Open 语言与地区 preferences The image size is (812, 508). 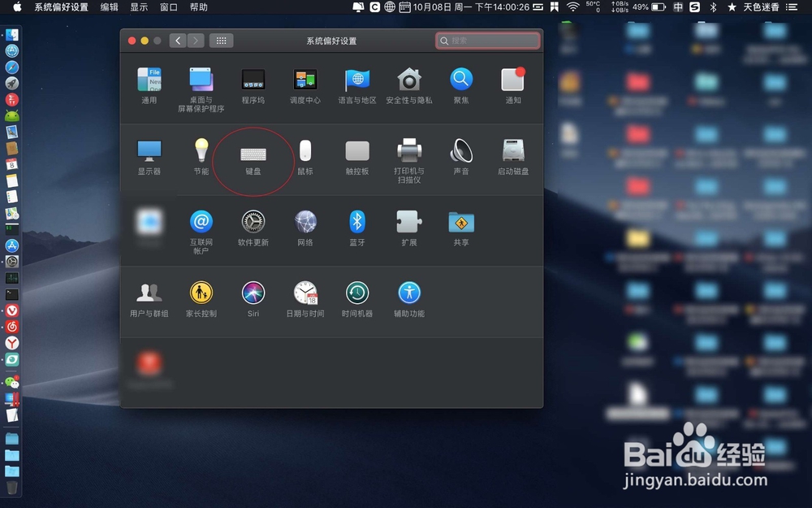pyautogui.click(x=357, y=85)
